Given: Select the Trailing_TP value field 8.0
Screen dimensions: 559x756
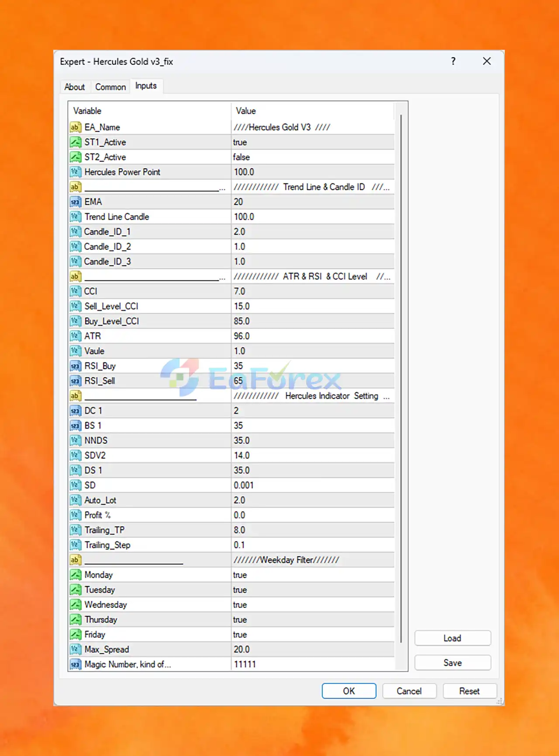Looking at the screenshot, I should coord(312,530).
